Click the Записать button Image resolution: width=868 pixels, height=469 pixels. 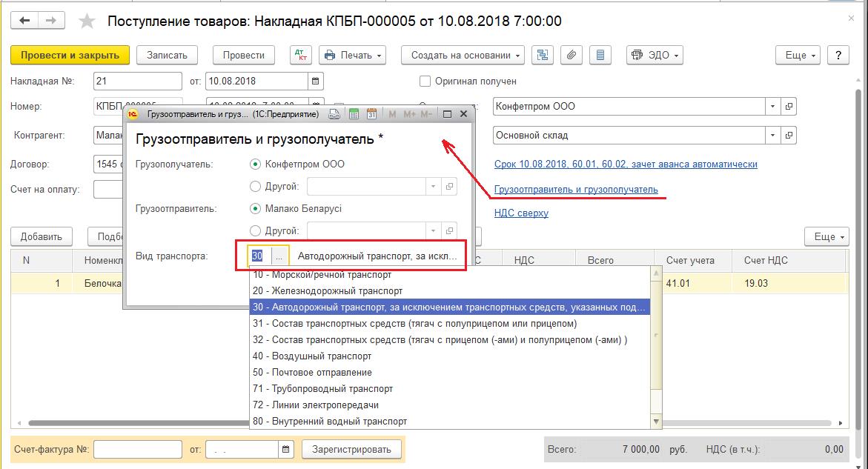[168, 55]
